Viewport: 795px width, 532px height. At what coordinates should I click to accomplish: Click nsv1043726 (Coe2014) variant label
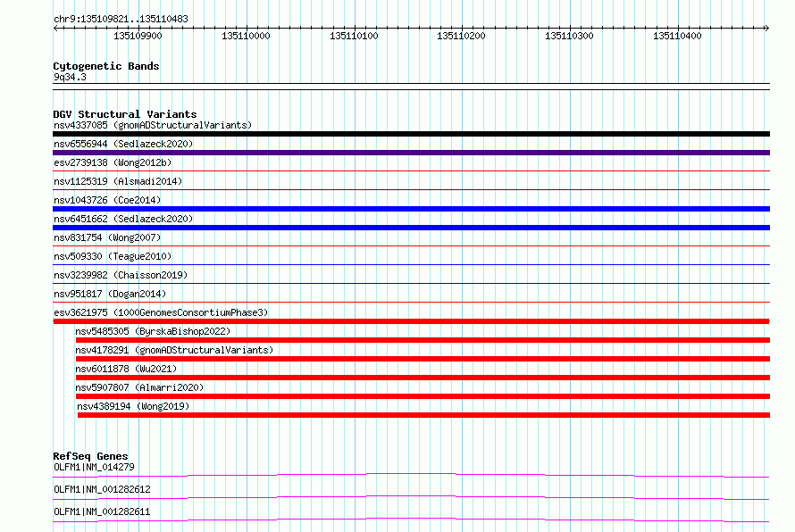coord(107,200)
